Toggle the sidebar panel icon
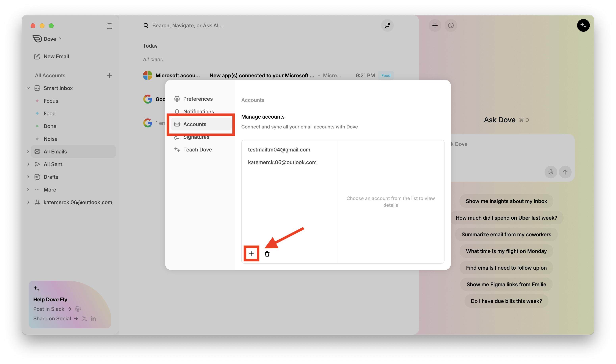 click(110, 26)
